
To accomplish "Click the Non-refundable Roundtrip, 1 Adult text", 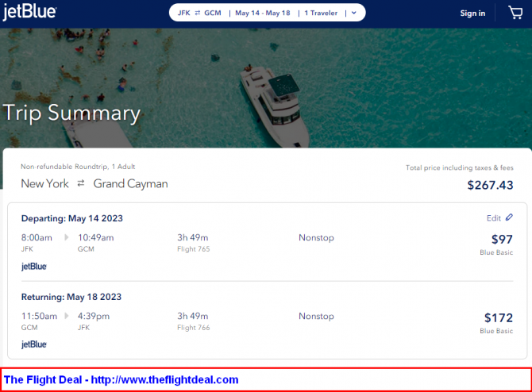I will [78, 167].
